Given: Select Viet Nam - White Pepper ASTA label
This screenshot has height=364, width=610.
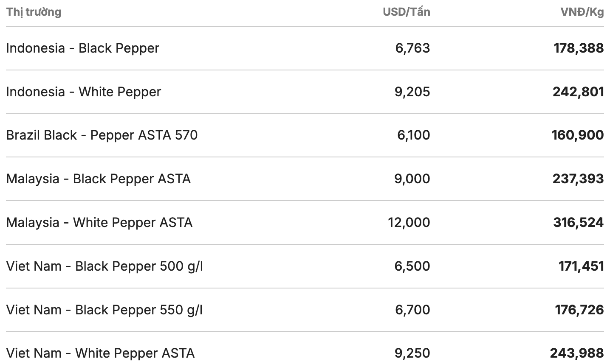Looking at the screenshot, I should click(100, 353).
